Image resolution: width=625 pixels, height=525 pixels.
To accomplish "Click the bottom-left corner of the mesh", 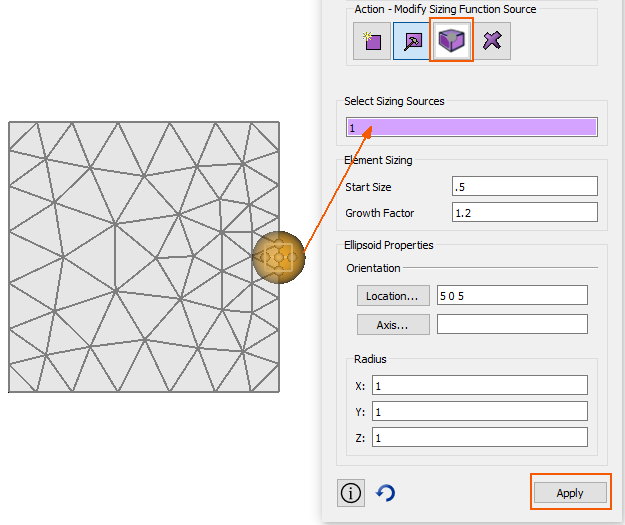I will pyautogui.click(x=10, y=391).
